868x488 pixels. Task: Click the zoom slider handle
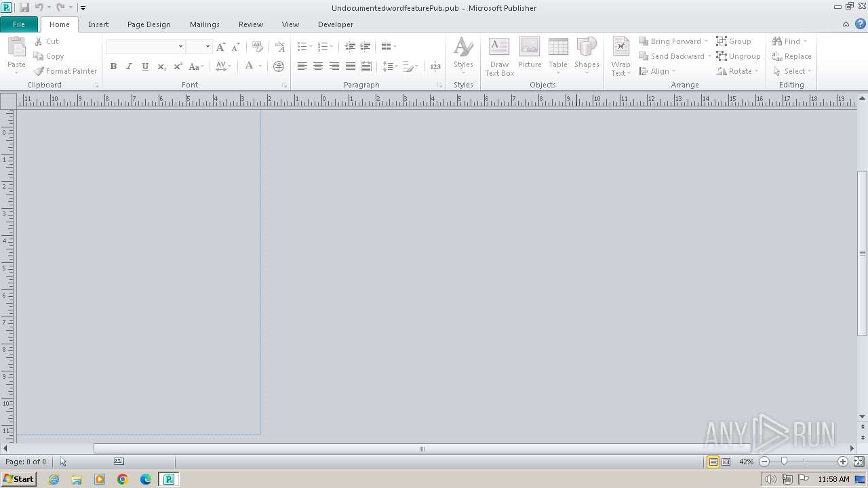pos(784,462)
